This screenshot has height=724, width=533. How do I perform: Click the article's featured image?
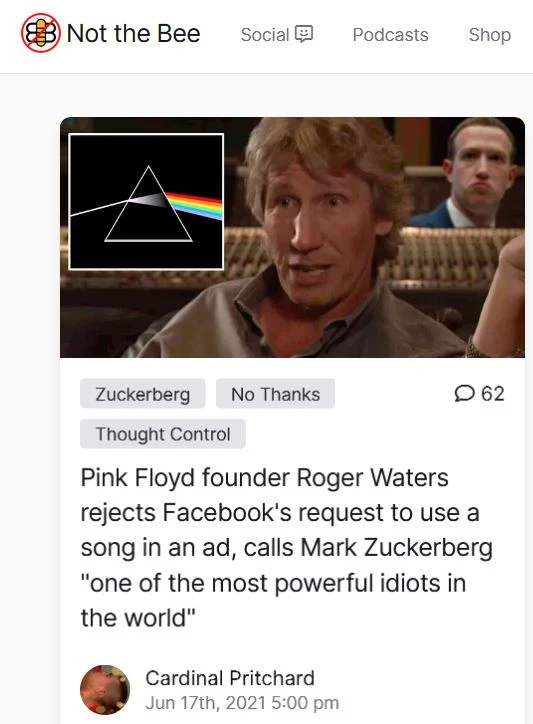click(x=292, y=237)
